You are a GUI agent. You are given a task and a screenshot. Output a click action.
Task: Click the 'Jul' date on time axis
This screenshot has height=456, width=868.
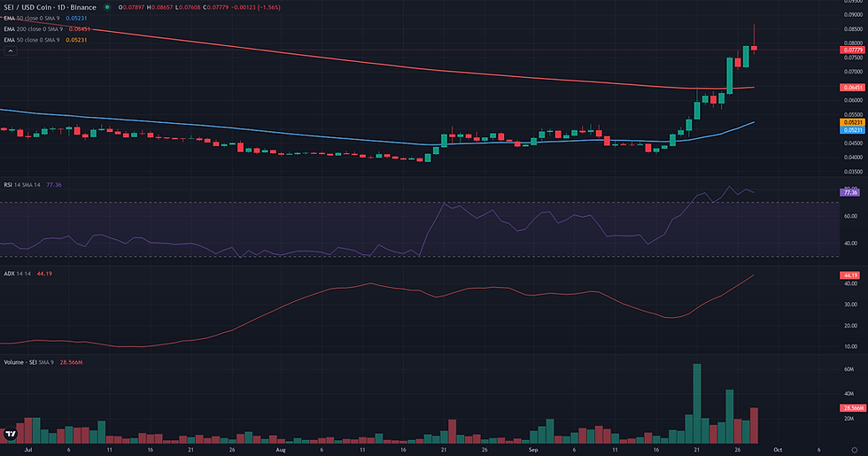[28, 450]
